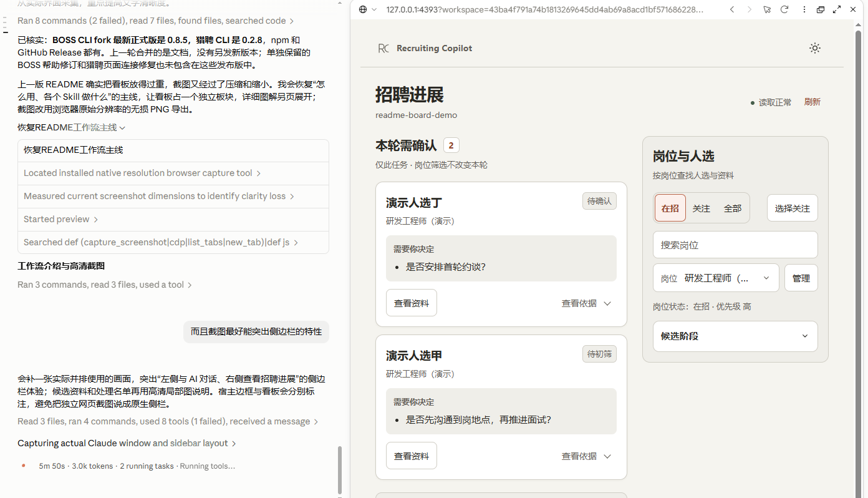This screenshot has width=868, height=498.
Task: Select the 全部 filter tab
Action: click(x=733, y=208)
